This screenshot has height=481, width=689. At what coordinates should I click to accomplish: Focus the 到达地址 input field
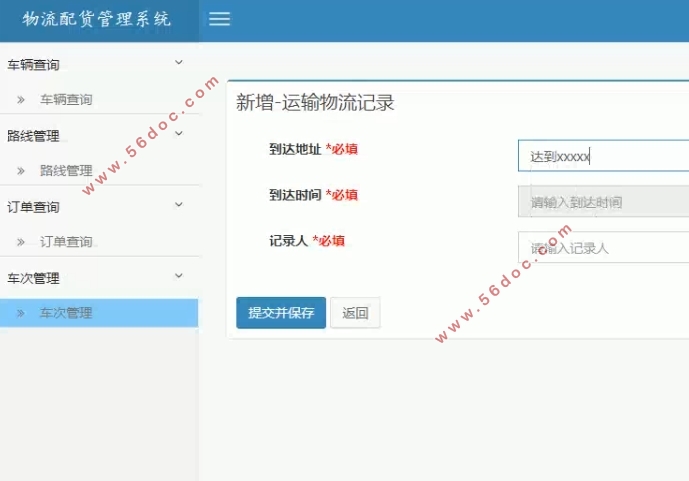603,156
